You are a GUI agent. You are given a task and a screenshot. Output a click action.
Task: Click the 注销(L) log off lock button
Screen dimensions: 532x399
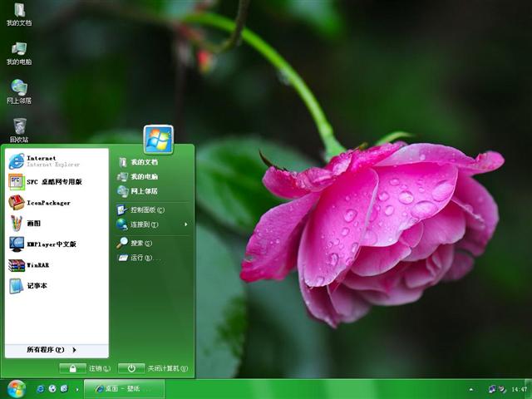72,368
